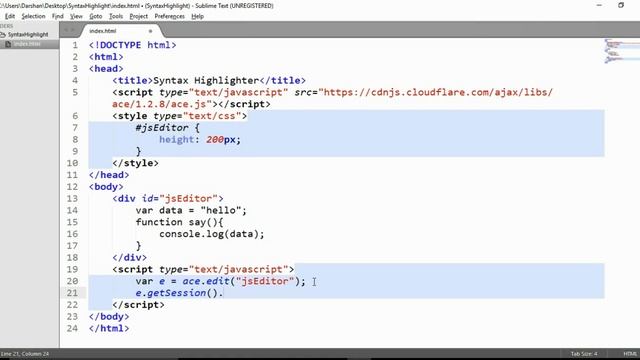Image resolution: width=640 pixels, height=360 pixels.
Task: Click line number 13 in gutter
Action: [72, 199]
